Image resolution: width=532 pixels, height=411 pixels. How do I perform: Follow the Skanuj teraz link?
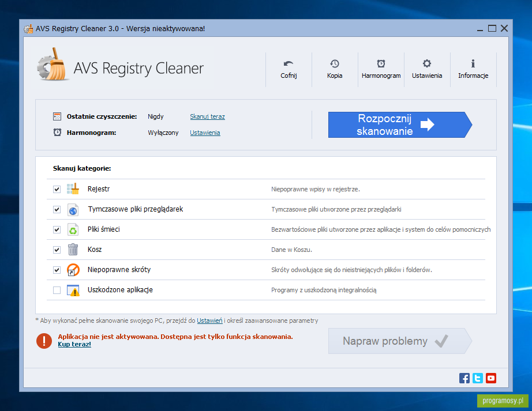tap(207, 116)
